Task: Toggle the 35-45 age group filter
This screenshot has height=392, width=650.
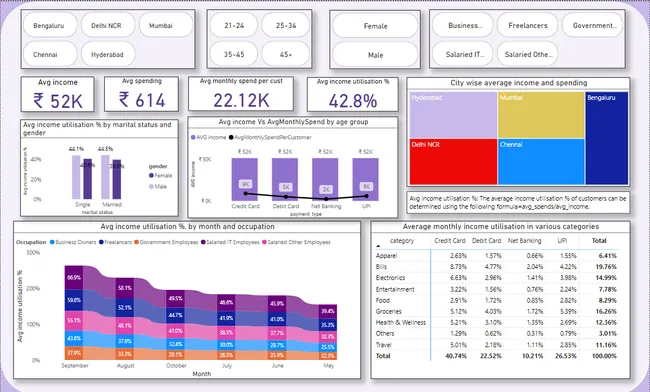Action: 234,54
